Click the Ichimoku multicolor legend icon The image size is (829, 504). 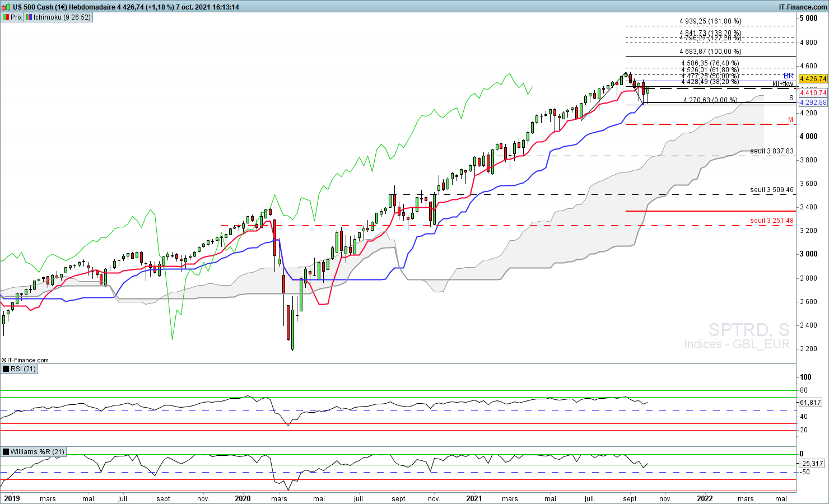coord(28,17)
